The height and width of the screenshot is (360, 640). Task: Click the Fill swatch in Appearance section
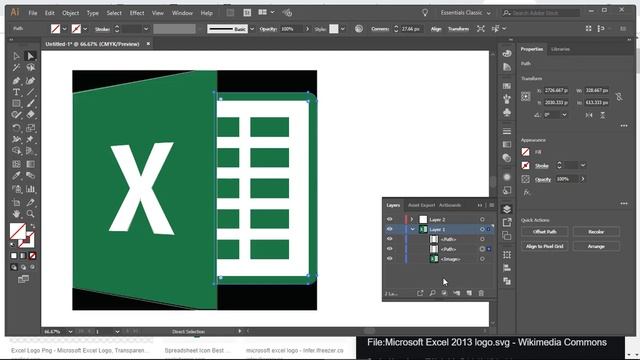click(x=526, y=152)
